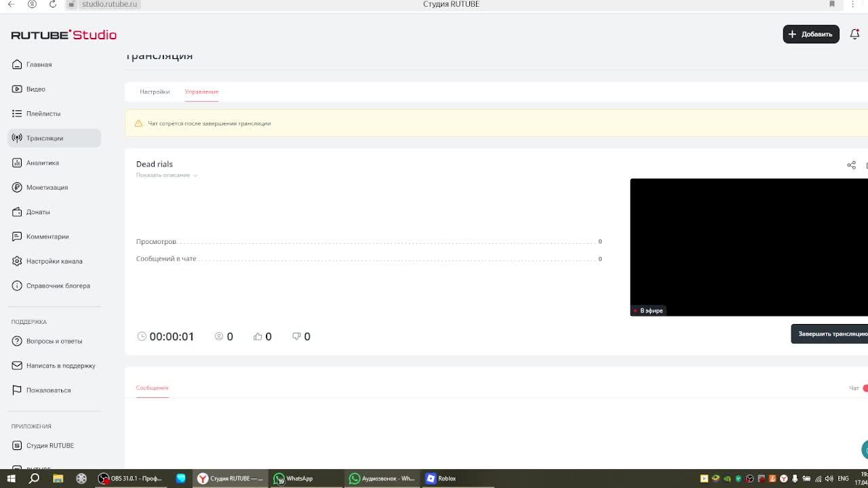Screen dimensions: 868x488
Task: Toggle the Чат switch
Action: pyautogui.click(x=865, y=388)
